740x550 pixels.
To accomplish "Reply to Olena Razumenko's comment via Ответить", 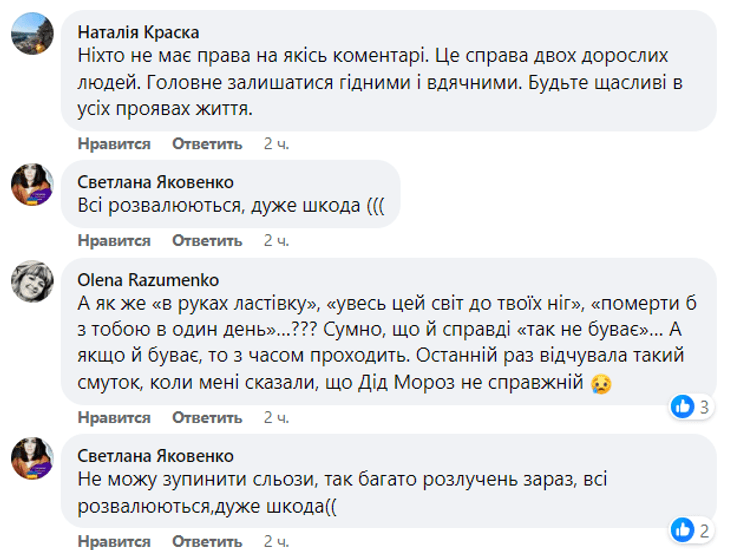I will [207, 417].
